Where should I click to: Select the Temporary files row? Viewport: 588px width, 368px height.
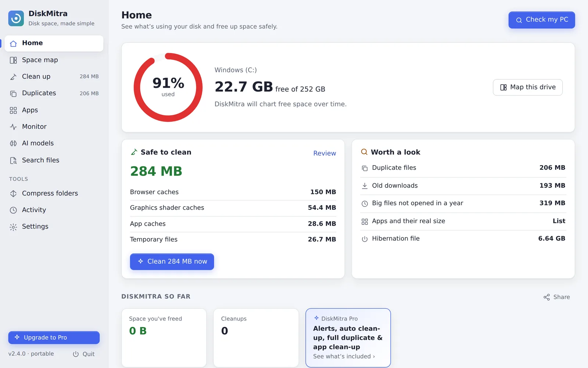click(233, 240)
